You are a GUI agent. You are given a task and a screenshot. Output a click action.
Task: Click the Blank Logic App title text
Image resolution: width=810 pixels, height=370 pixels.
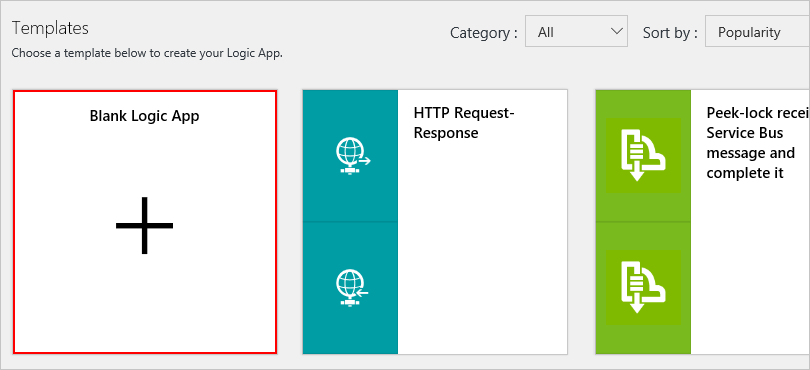(145, 116)
